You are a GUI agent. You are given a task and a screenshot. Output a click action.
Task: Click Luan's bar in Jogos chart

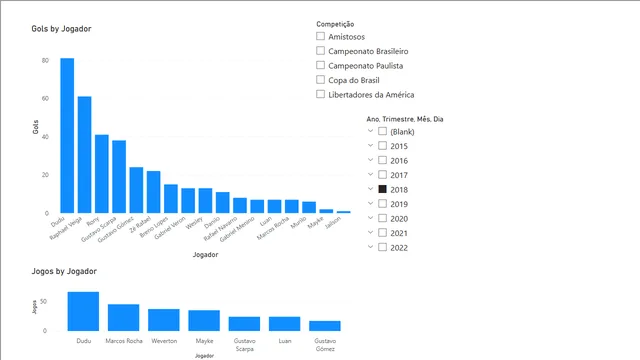[x=284, y=324]
